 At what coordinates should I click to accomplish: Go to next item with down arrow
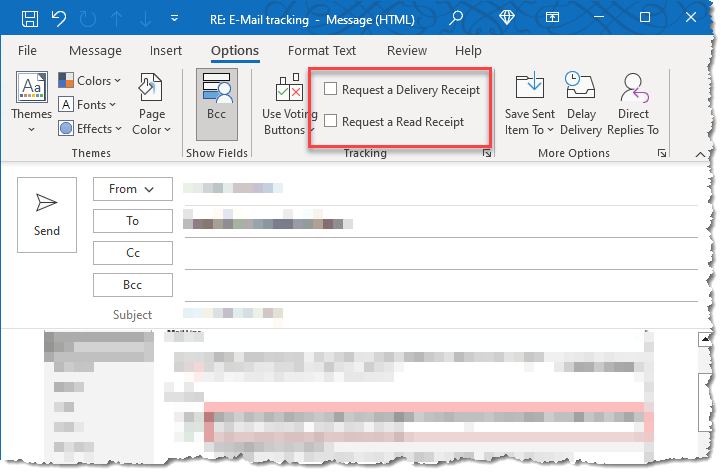pos(146,19)
